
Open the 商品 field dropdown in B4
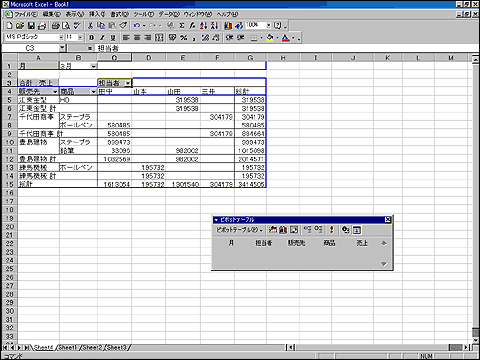tap(94, 92)
